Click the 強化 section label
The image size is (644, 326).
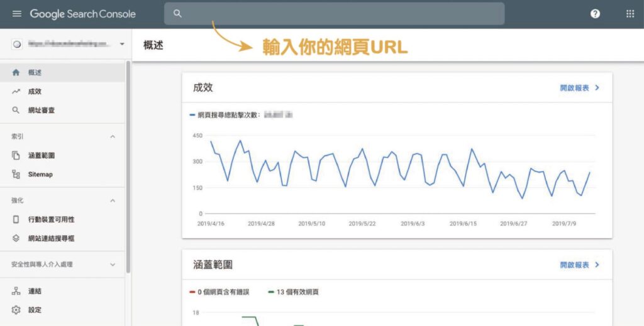pyautogui.click(x=17, y=200)
